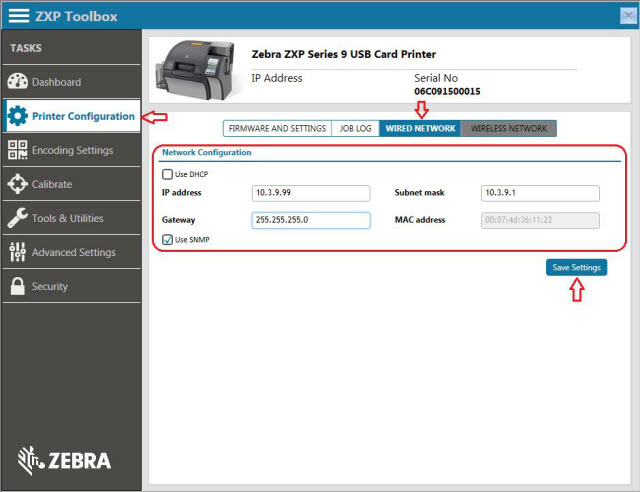Image resolution: width=640 pixels, height=492 pixels.
Task: Open the Job Log tab
Action: [356, 129]
